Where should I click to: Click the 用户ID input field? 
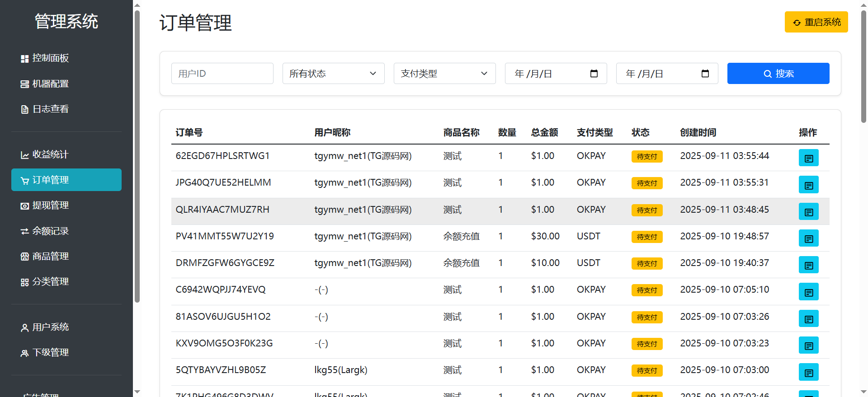tap(222, 74)
